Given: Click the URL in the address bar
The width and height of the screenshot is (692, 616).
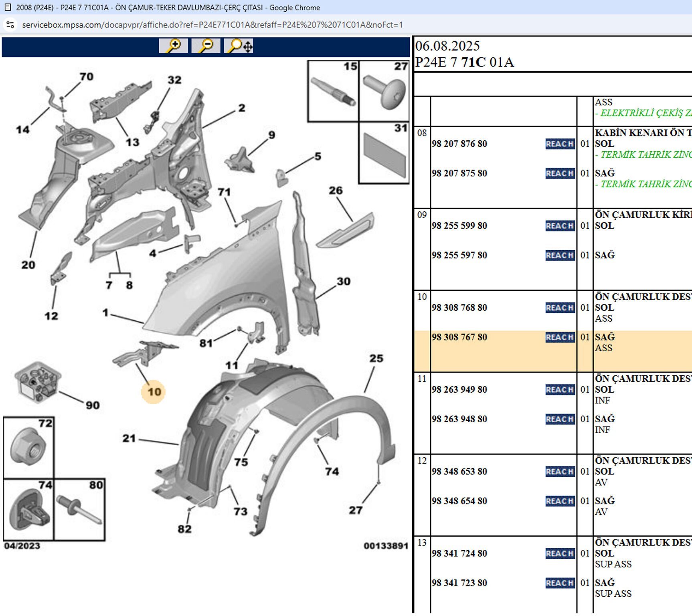Looking at the screenshot, I should click(212, 25).
